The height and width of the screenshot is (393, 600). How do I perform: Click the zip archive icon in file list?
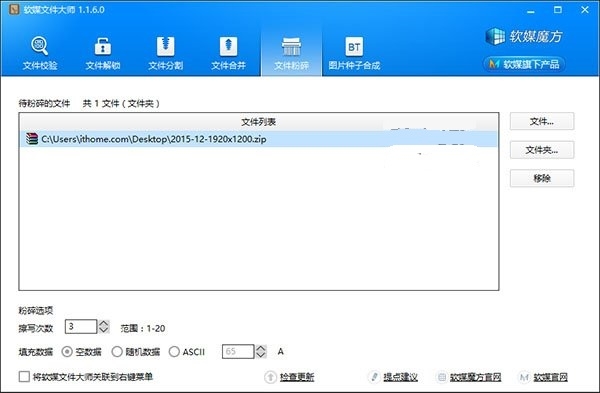[32, 139]
